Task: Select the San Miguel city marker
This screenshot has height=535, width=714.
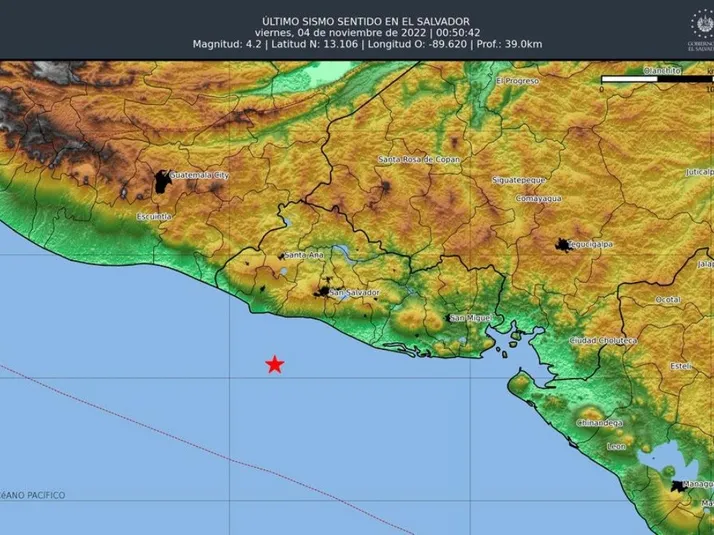Action: pyautogui.click(x=447, y=319)
